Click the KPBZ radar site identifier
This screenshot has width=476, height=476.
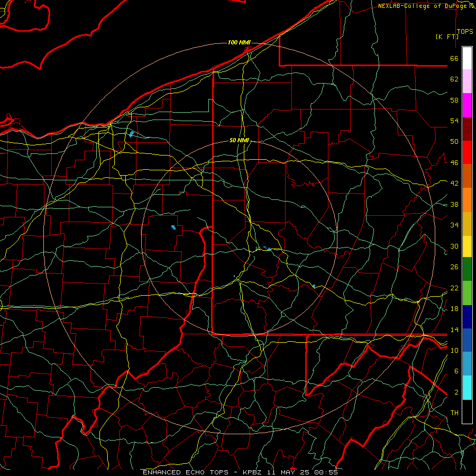(x=252, y=472)
